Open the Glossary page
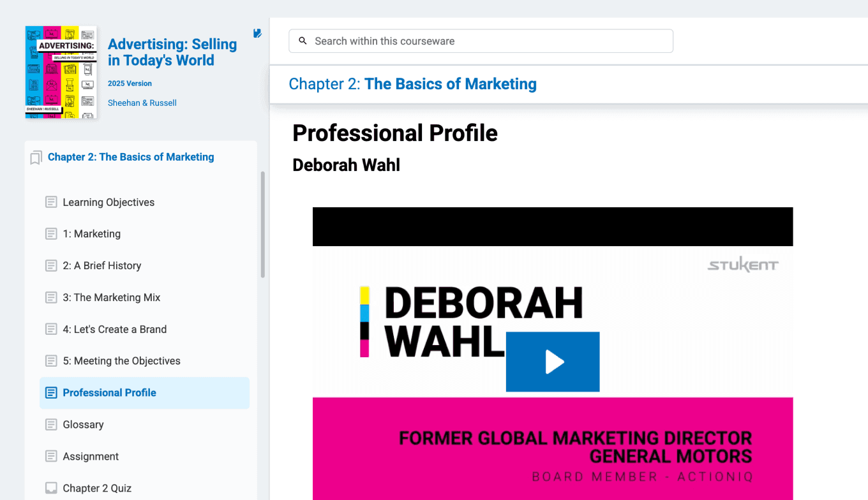 (83, 425)
